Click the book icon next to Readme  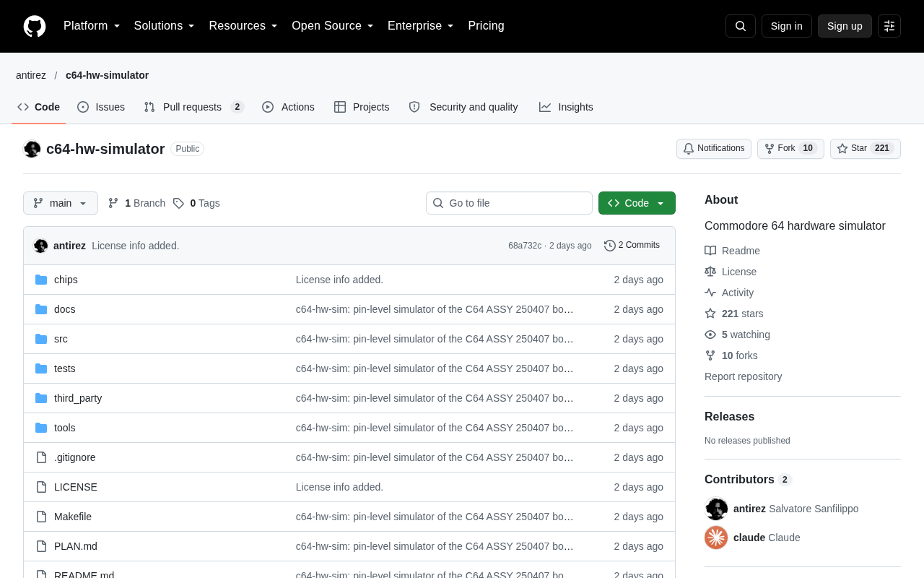(710, 251)
